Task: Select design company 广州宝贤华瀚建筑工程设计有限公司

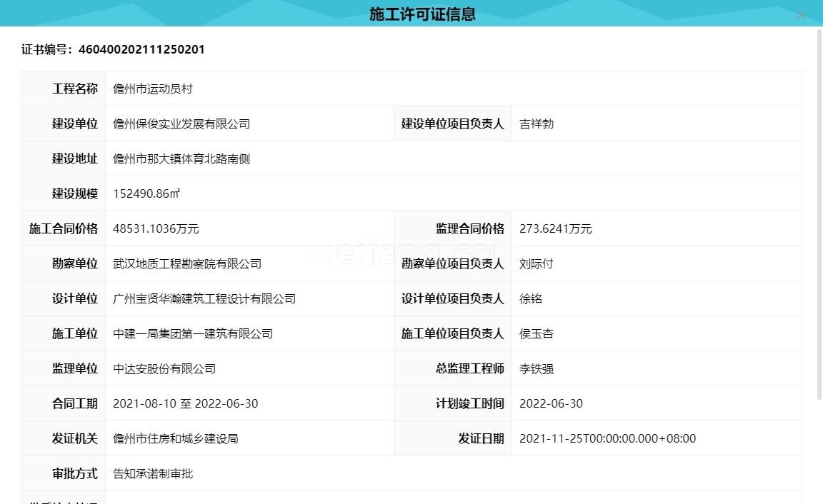Action: 204,299
